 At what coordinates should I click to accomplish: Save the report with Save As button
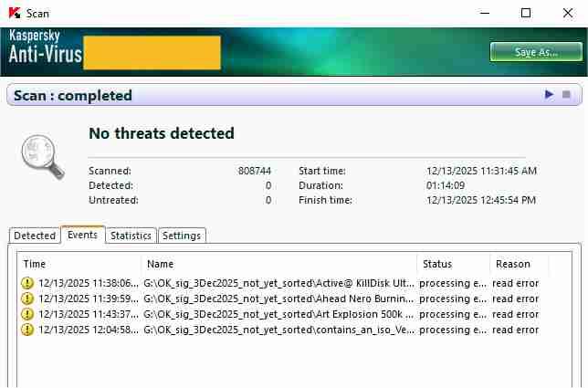click(x=536, y=52)
